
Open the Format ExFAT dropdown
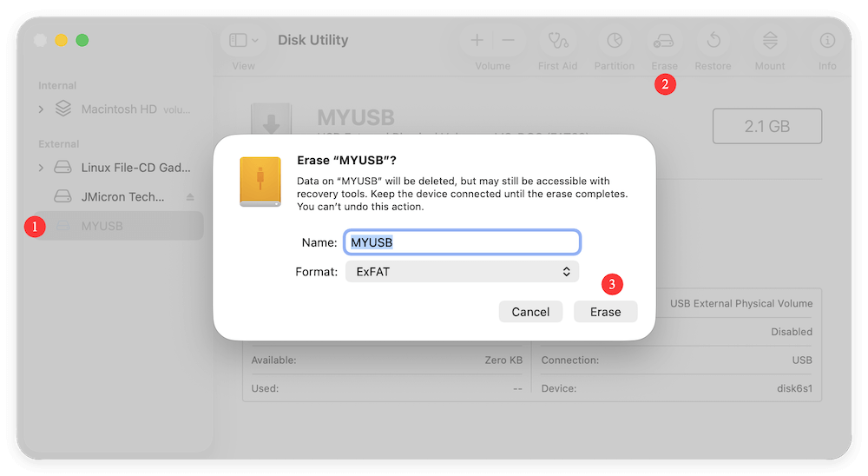(x=463, y=272)
